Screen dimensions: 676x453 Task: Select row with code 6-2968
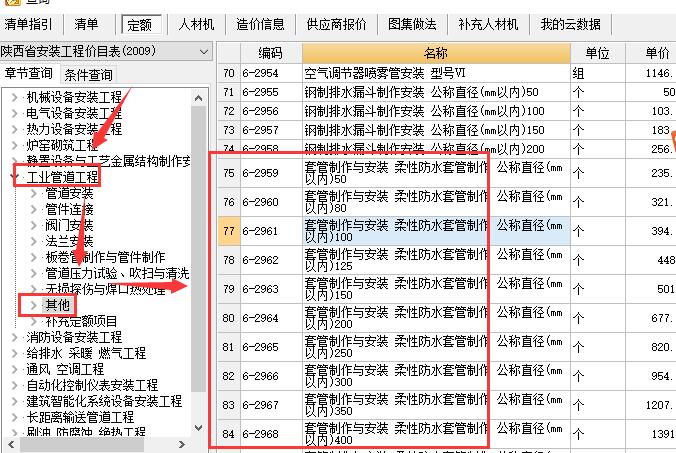click(x=260, y=434)
